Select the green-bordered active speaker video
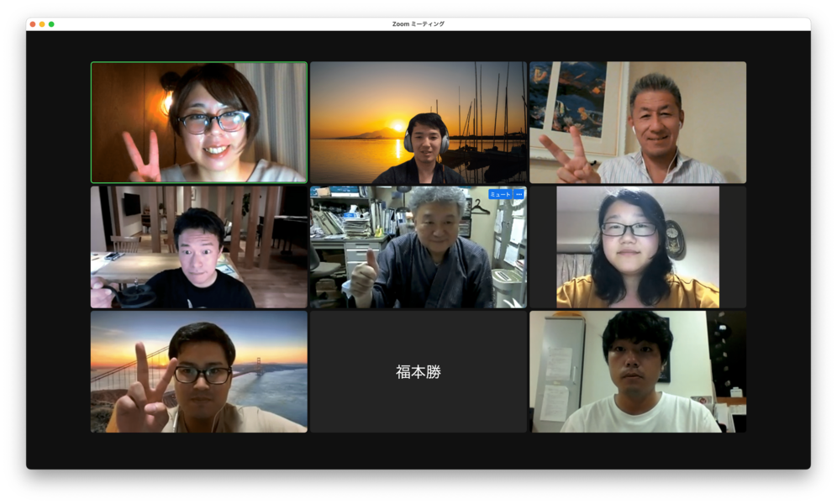This screenshot has height=504, width=837. click(x=199, y=123)
